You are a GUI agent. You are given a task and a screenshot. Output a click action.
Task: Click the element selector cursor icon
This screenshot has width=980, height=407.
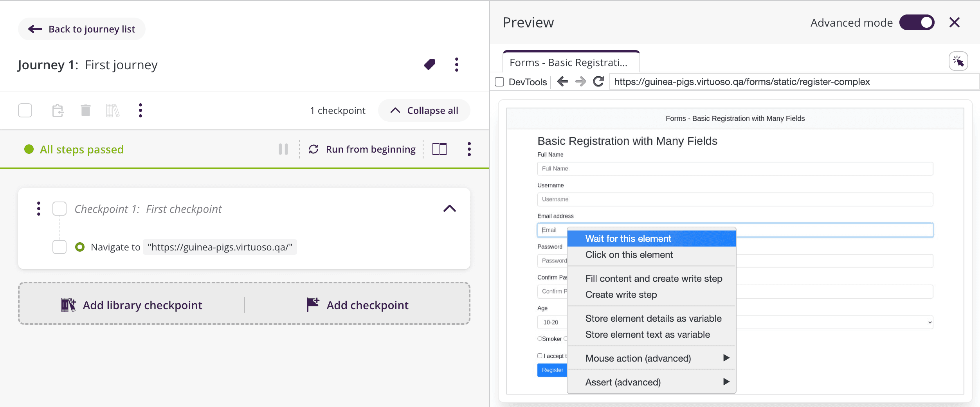958,61
